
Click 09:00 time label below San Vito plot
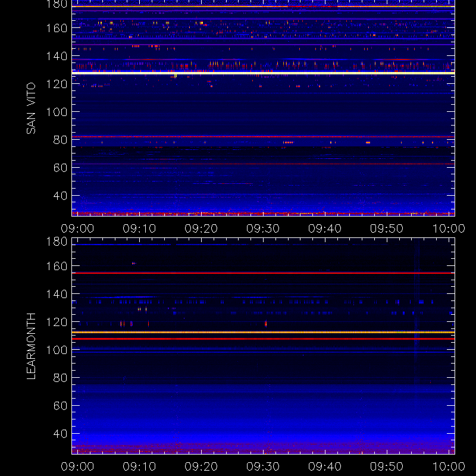point(77,228)
